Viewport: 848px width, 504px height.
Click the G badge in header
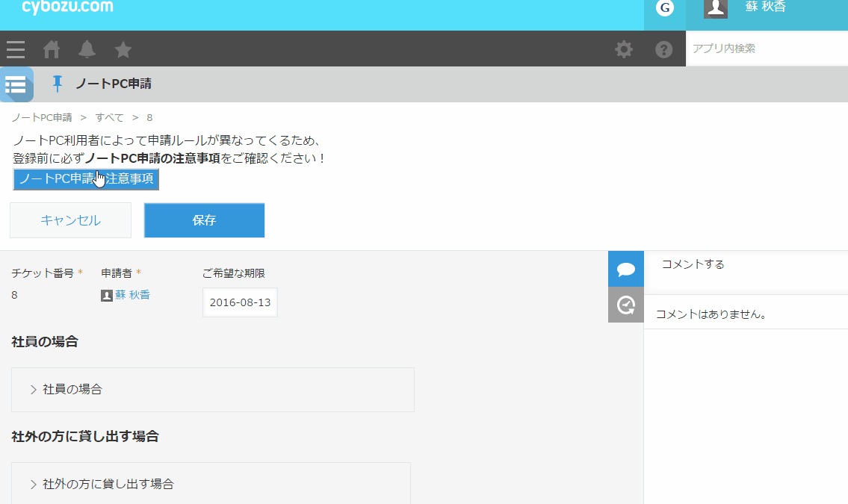click(664, 8)
